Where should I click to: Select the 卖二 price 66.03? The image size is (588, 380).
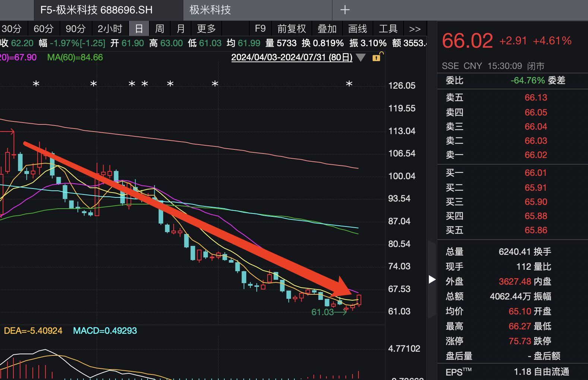click(x=536, y=141)
